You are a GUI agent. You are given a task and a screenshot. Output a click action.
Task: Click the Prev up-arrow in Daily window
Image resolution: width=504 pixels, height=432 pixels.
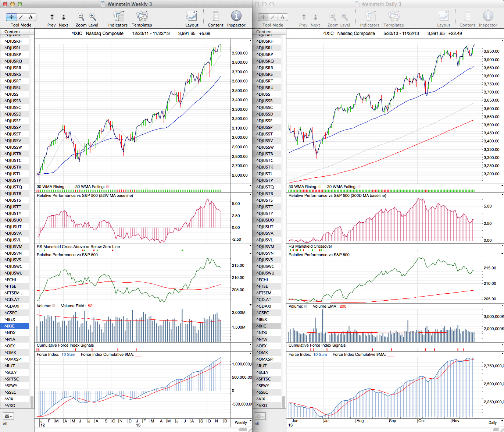point(304,17)
